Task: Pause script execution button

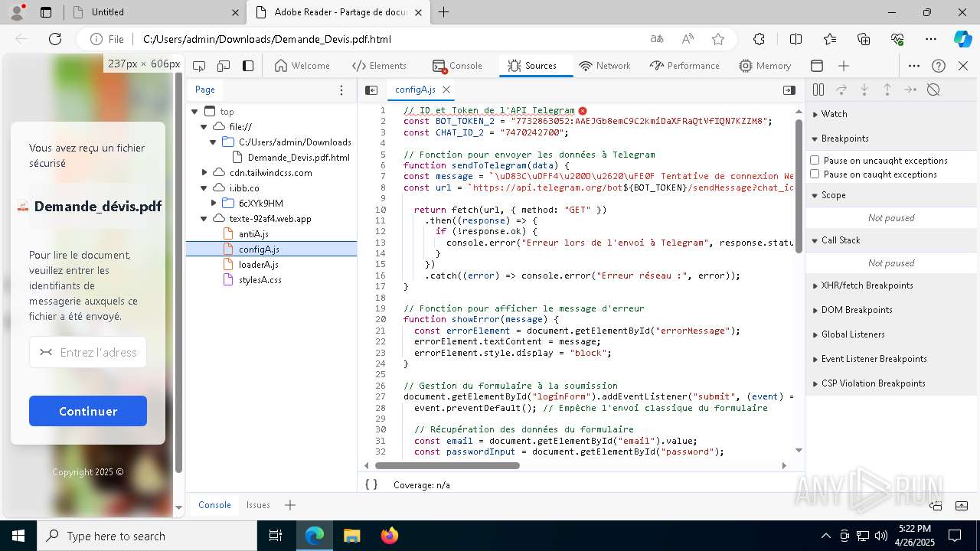Action: [x=818, y=90]
